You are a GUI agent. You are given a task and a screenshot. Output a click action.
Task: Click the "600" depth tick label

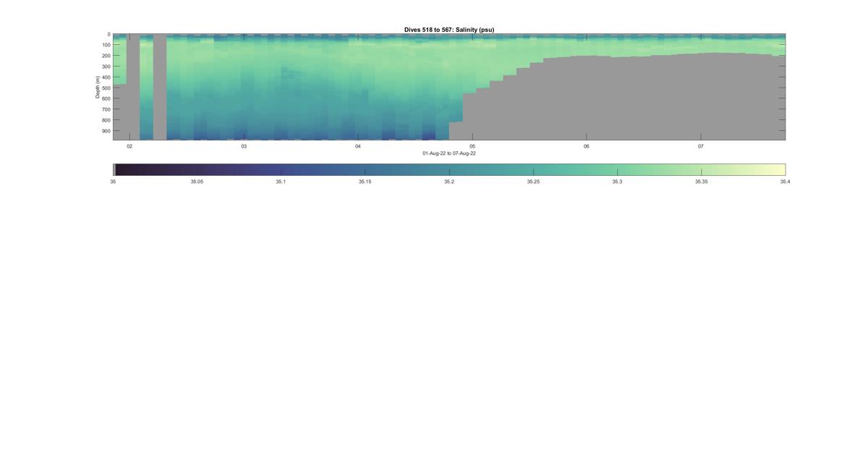106,98
